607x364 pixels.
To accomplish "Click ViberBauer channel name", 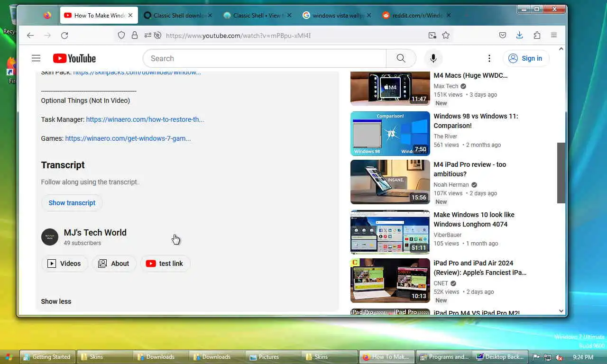I will tap(448, 235).
